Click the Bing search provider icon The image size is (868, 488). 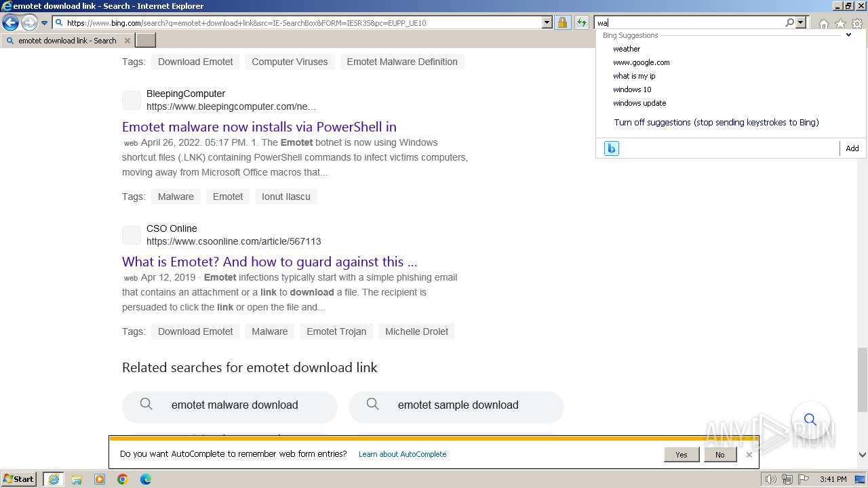[x=612, y=148]
